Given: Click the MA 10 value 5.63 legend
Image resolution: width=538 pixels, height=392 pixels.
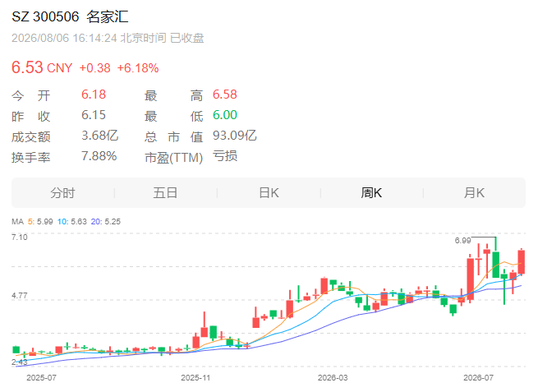Looking at the screenshot, I should pos(72,222).
